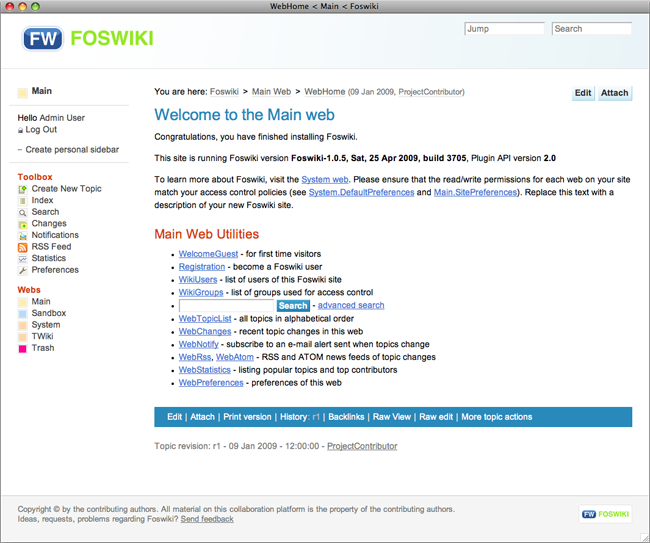Click the Foswiki breadcrumb link

224,92
